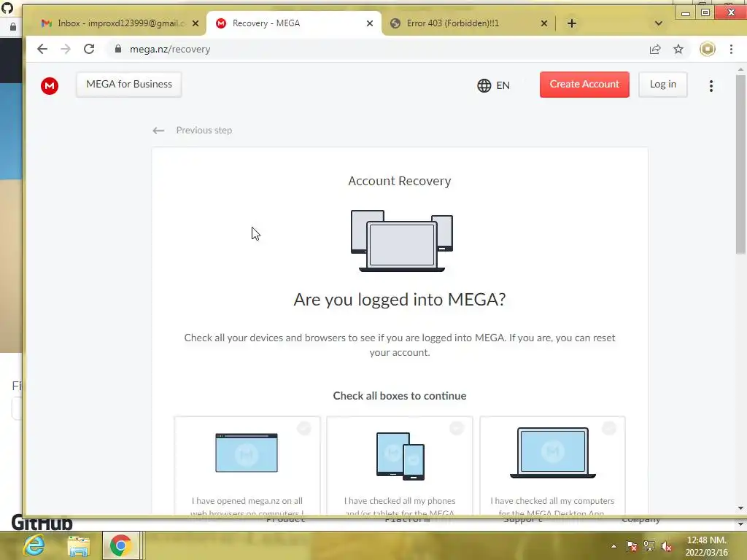This screenshot has height=560, width=747.
Task: Close the Recovery - MEGA tab
Action: pos(370,23)
